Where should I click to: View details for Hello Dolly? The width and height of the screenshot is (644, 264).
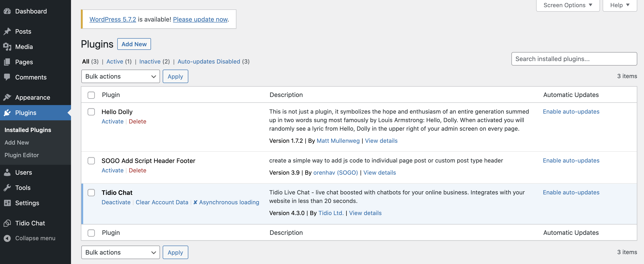tap(381, 141)
